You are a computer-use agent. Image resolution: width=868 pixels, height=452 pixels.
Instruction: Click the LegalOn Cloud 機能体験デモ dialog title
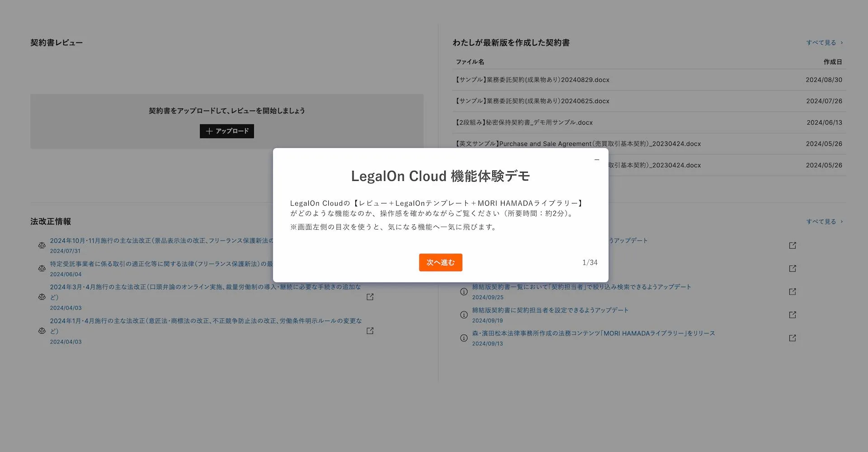(x=440, y=176)
